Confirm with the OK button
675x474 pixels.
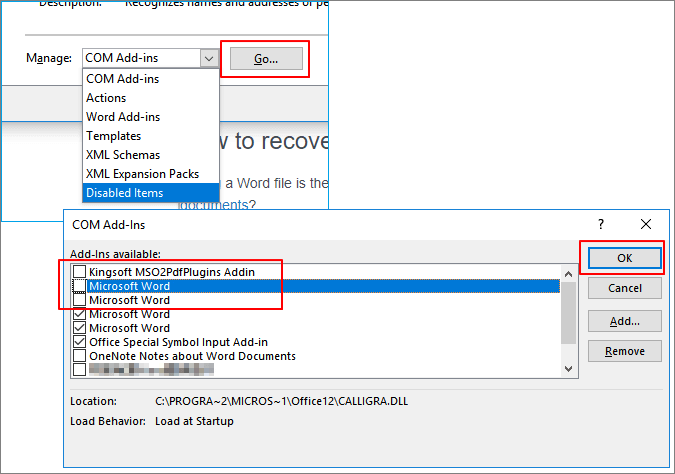tap(624, 257)
